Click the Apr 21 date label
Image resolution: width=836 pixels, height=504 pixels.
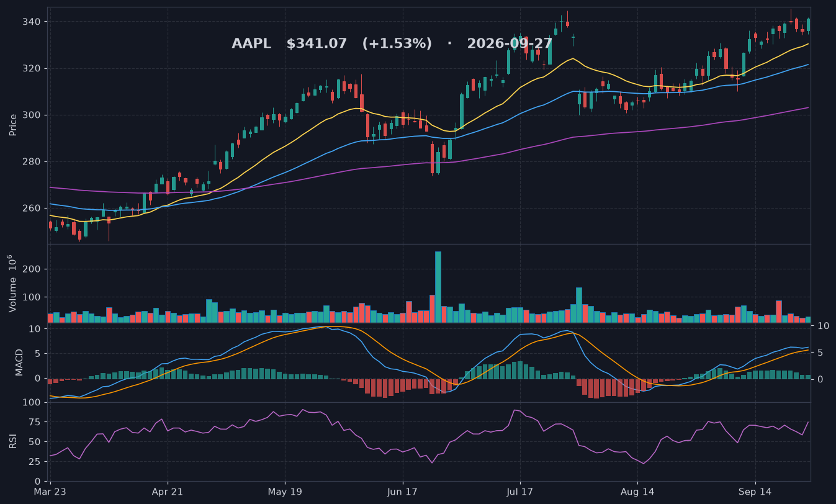tap(168, 491)
